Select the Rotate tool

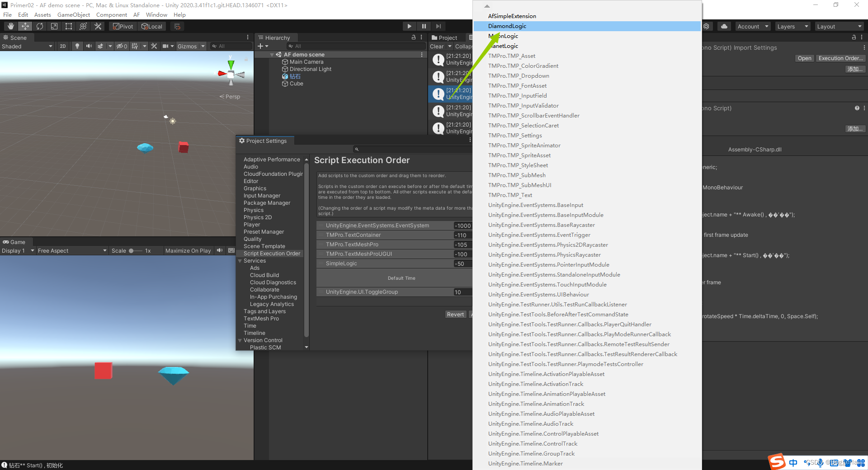pos(40,26)
